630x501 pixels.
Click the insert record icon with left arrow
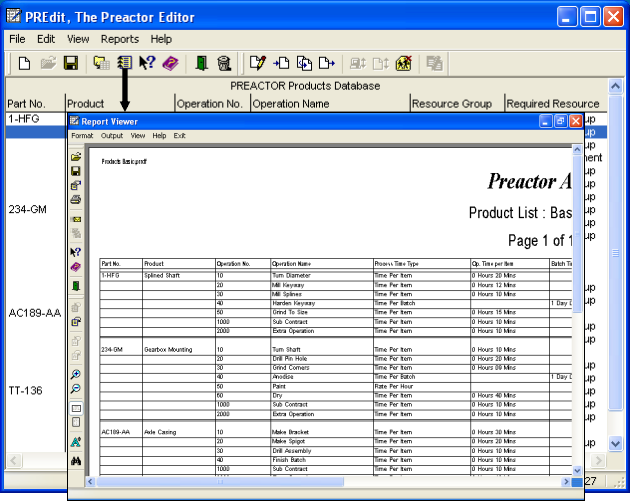point(281,63)
